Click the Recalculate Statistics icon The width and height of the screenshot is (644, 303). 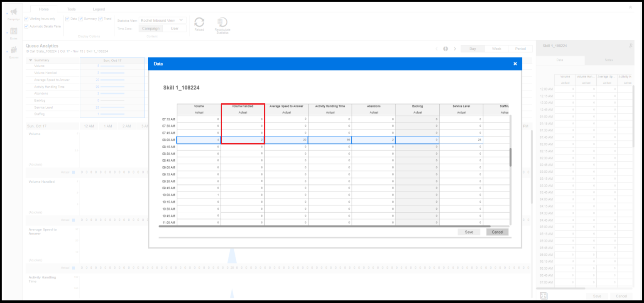[x=222, y=22]
